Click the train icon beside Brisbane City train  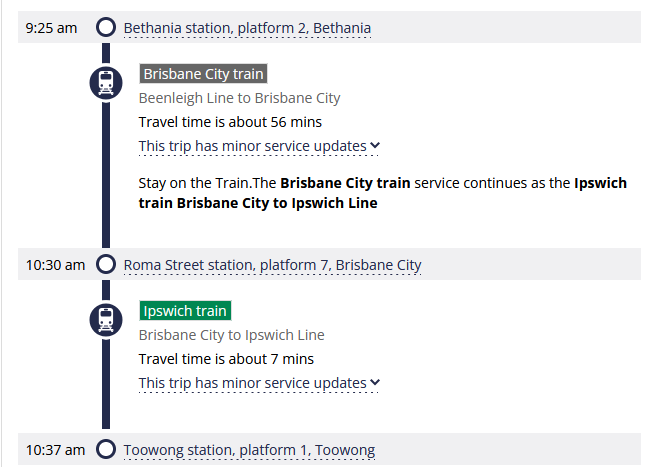point(106,82)
